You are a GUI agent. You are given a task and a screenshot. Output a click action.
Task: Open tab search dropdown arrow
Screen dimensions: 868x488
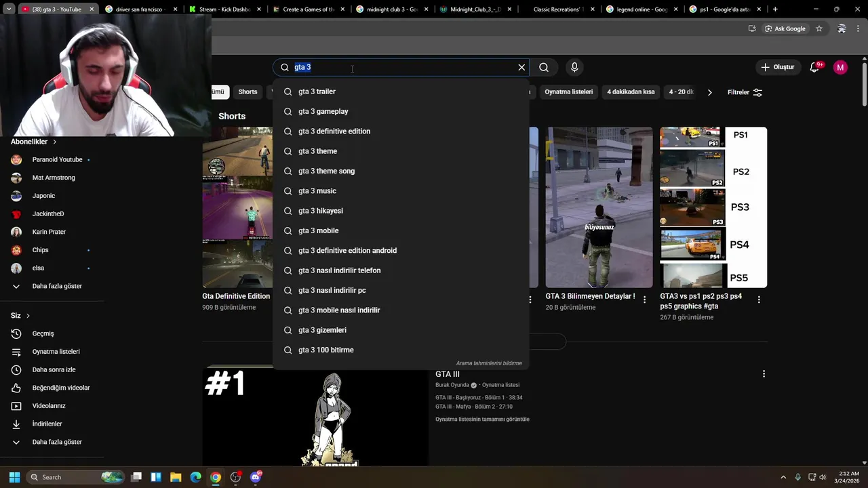point(9,9)
